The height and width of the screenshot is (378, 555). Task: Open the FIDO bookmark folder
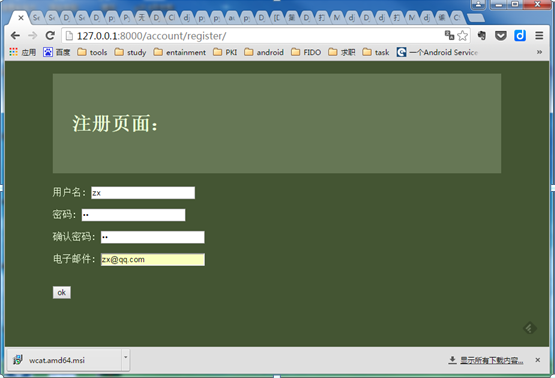pos(306,52)
